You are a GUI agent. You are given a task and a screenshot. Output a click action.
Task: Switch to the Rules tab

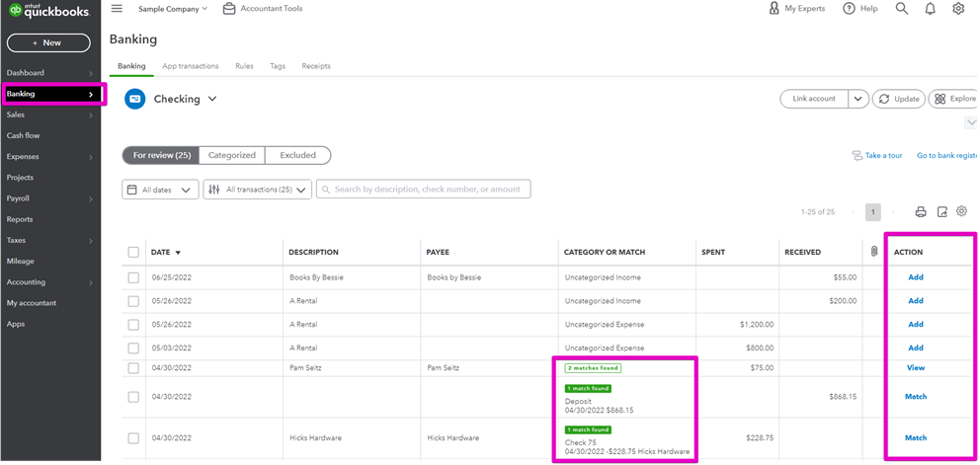[x=244, y=65]
